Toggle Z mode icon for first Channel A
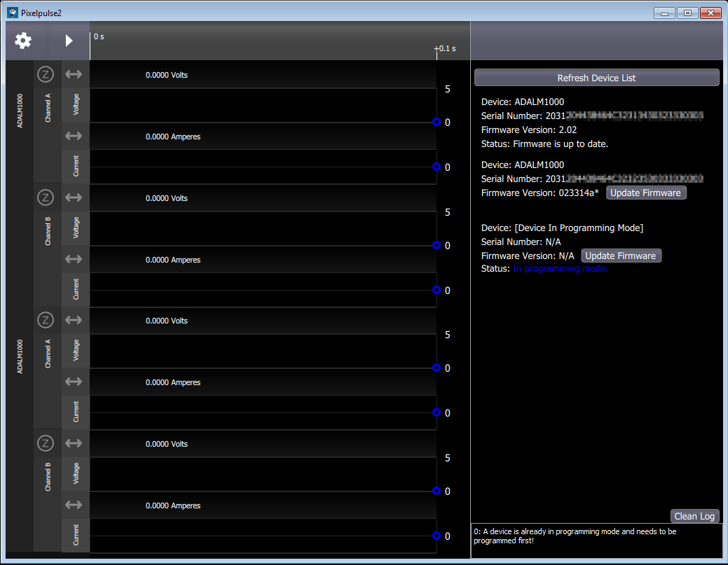This screenshot has height=565, width=728. click(x=46, y=74)
